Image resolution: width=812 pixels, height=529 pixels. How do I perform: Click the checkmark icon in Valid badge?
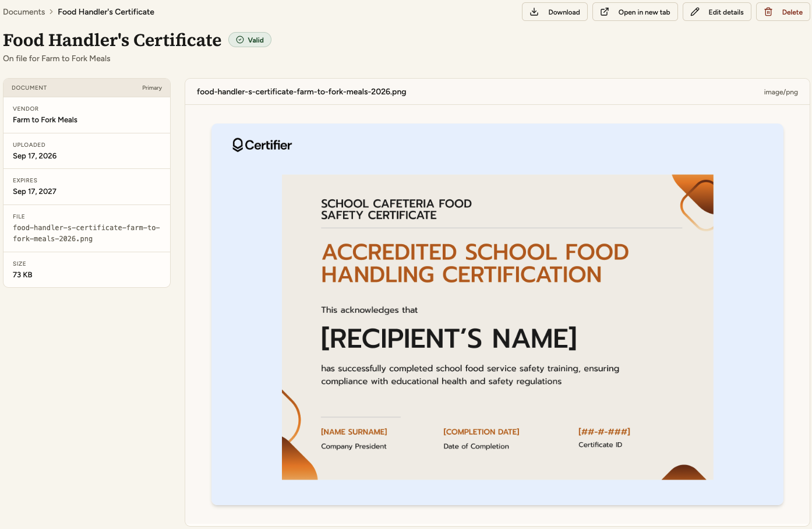click(240, 40)
